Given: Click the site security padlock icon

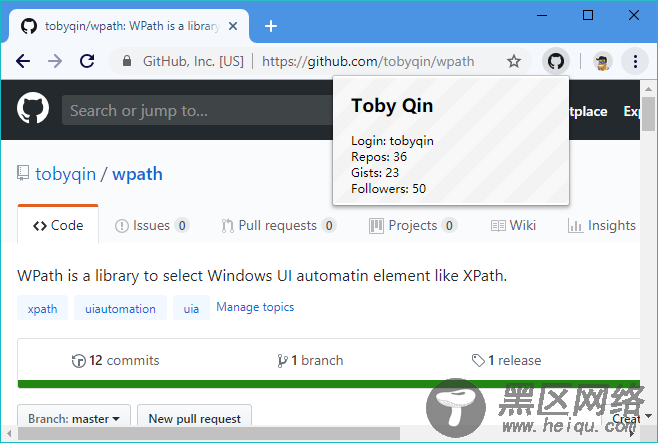Looking at the screenshot, I should [126, 61].
